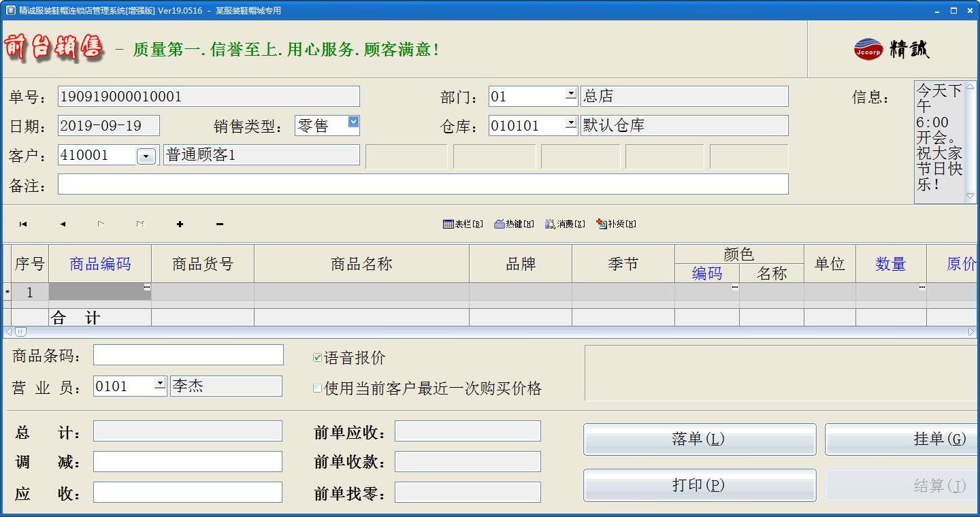Click the 商品条码 input field

(x=189, y=355)
